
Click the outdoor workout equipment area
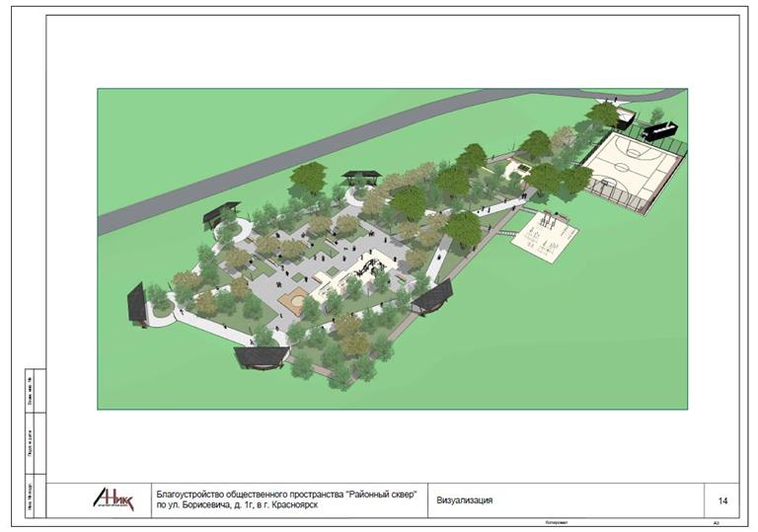[541, 236]
